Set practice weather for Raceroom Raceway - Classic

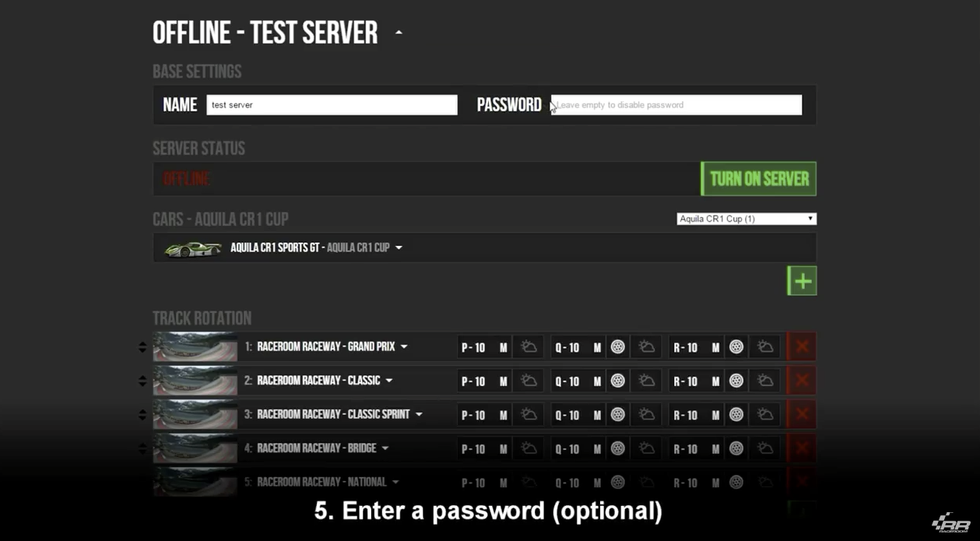(x=529, y=381)
